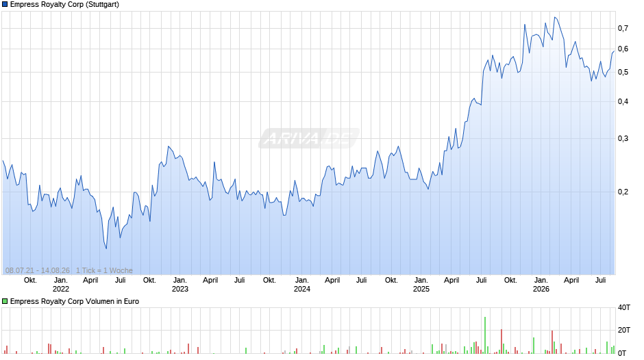Click the 0T volume axis label
This screenshot has height=360, width=644.
(x=622, y=353)
